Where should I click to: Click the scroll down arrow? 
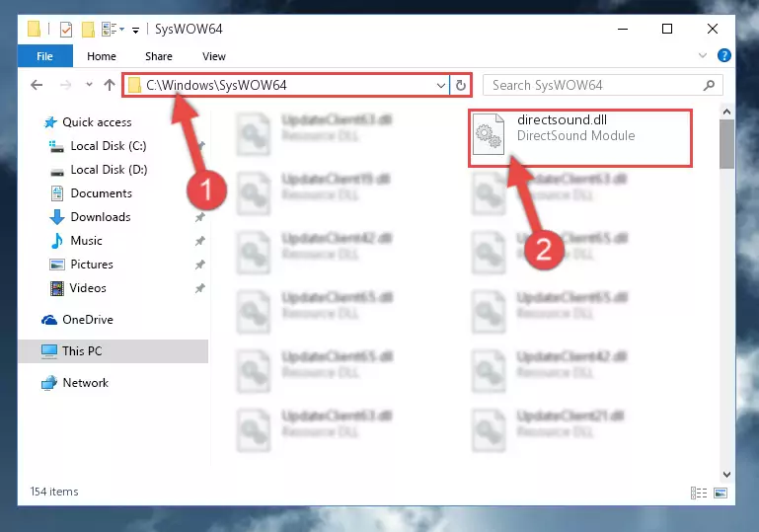click(x=726, y=475)
